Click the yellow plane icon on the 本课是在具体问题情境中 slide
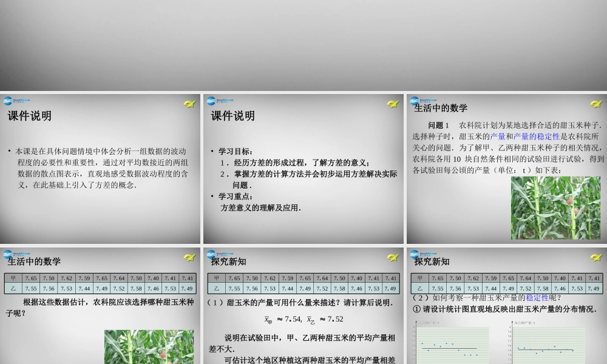This screenshot has height=364, width=607. tap(189, 104)
